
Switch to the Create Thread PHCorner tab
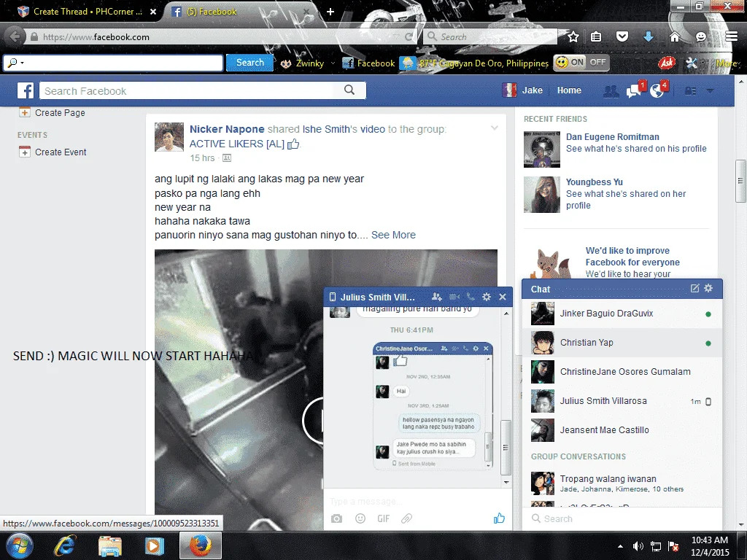[x=88, y=12]
